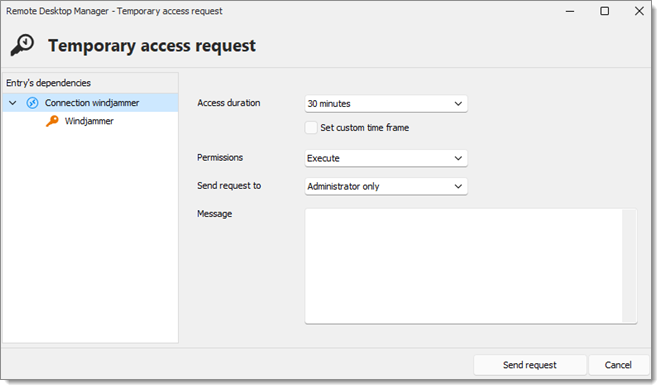Maximize the Temporary access request window

click(x=605, y=11)
